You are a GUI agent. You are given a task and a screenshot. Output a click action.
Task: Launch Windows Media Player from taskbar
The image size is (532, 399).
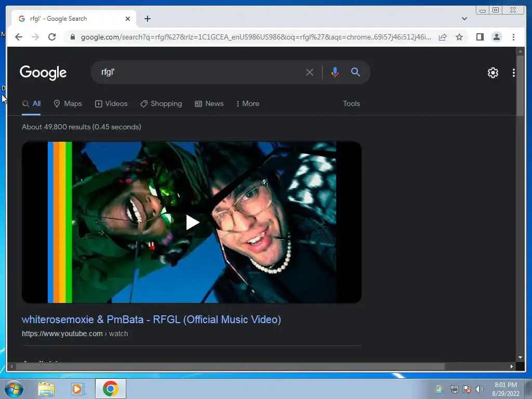click(x=78, y=389)
